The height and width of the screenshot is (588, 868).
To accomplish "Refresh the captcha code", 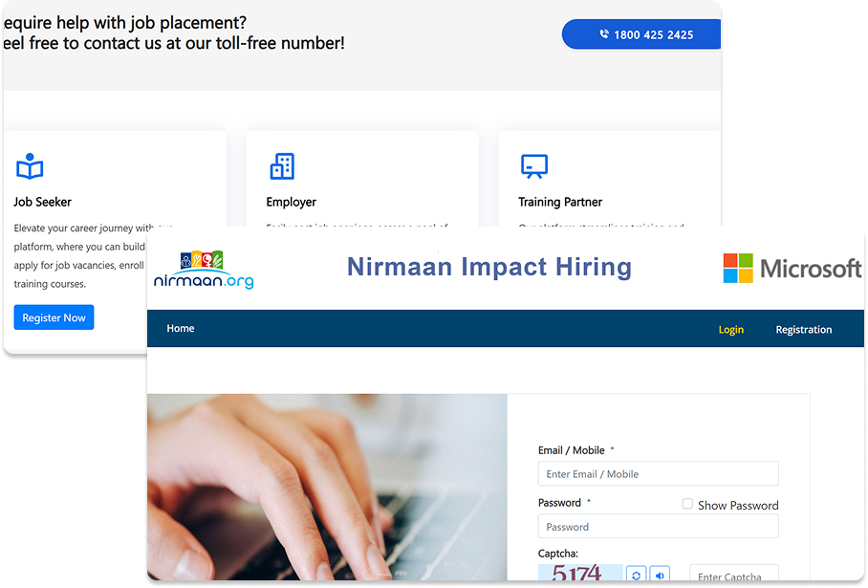I will 636,574.
